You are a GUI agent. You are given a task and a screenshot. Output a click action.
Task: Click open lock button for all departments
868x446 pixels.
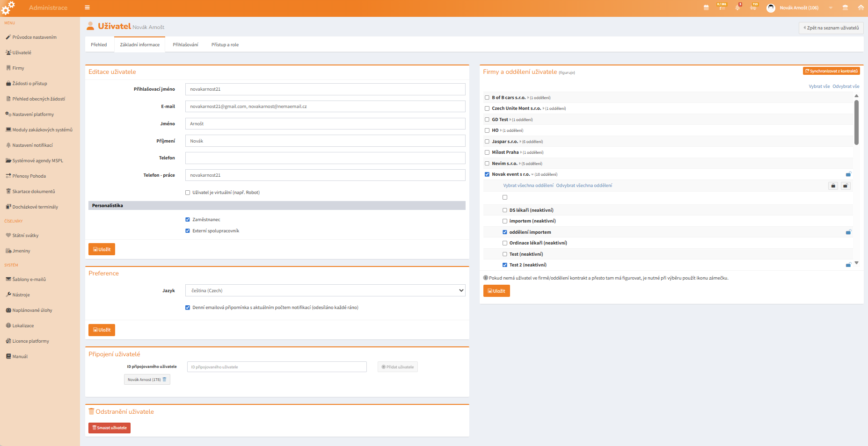845,186
